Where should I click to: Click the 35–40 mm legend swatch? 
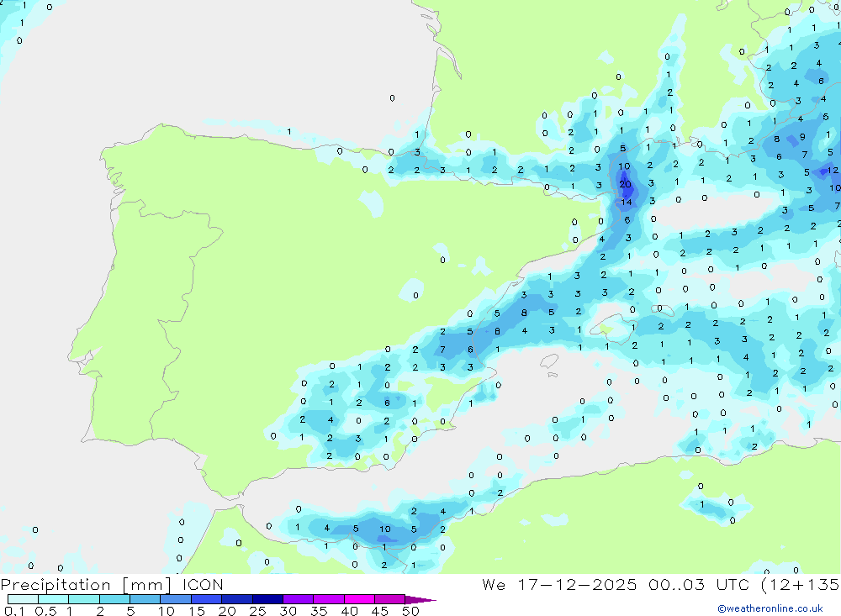tap(329, 599)
